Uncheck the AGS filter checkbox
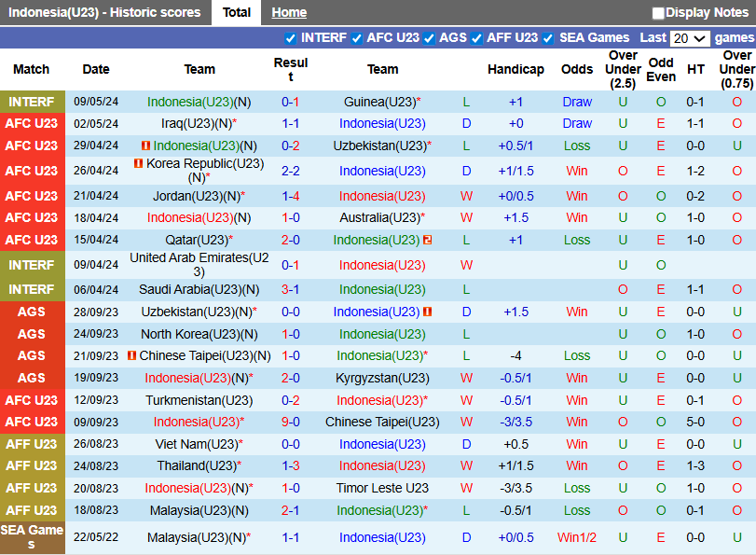This screenshot has height=555, width=756. coord(429,38)
